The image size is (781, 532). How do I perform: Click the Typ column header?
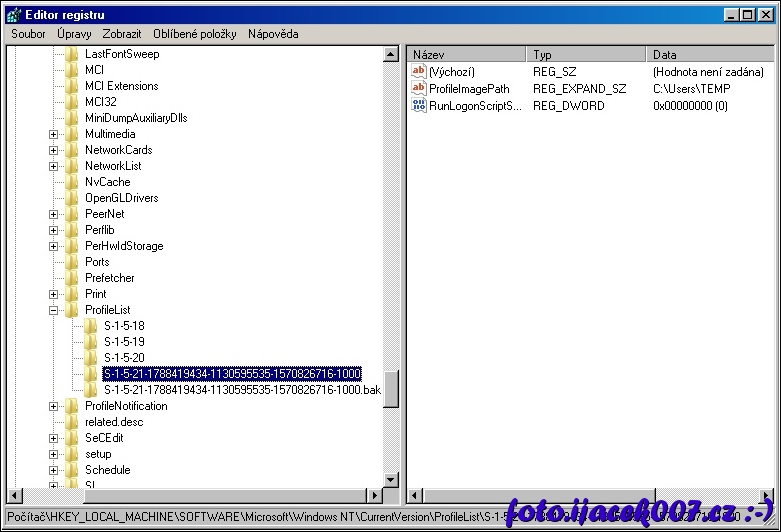pyautogui.click(x=586, y=55)
